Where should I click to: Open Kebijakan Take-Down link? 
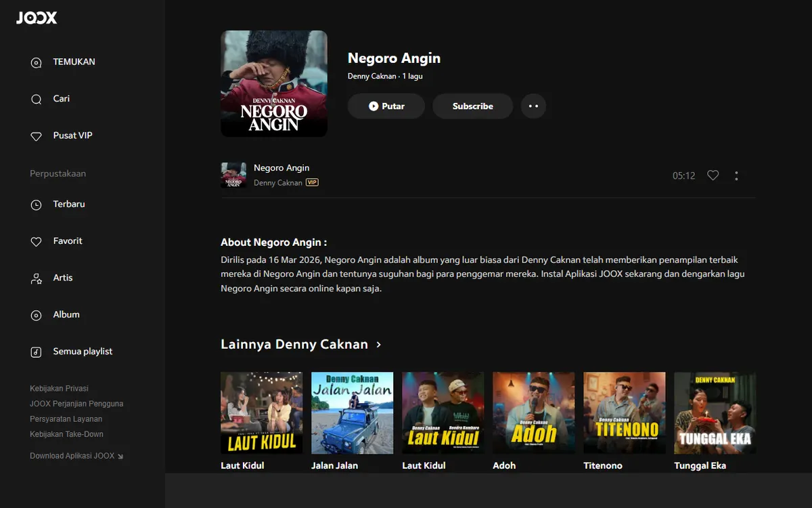click(66, 434)
